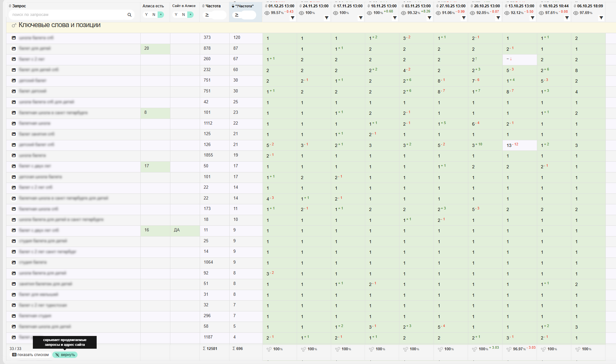Screen dimensions: 616x364
Task: Click image icon in row with frequency 1064
Action: click(14, 263)
